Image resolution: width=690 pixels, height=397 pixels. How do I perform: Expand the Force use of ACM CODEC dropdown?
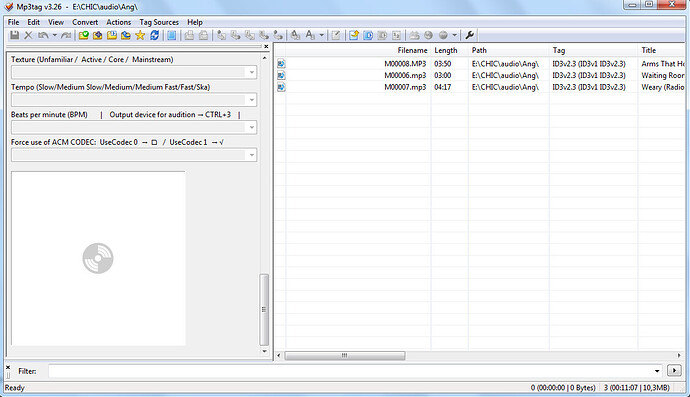pyautogui.click(x=252, y=155)
